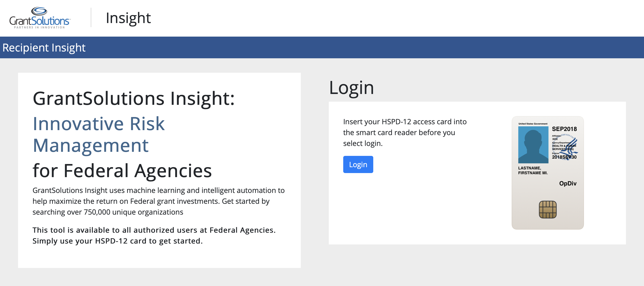Click the SEP2018 text on the card
Screen dimensions: 644x286
[x=564, y=129]
